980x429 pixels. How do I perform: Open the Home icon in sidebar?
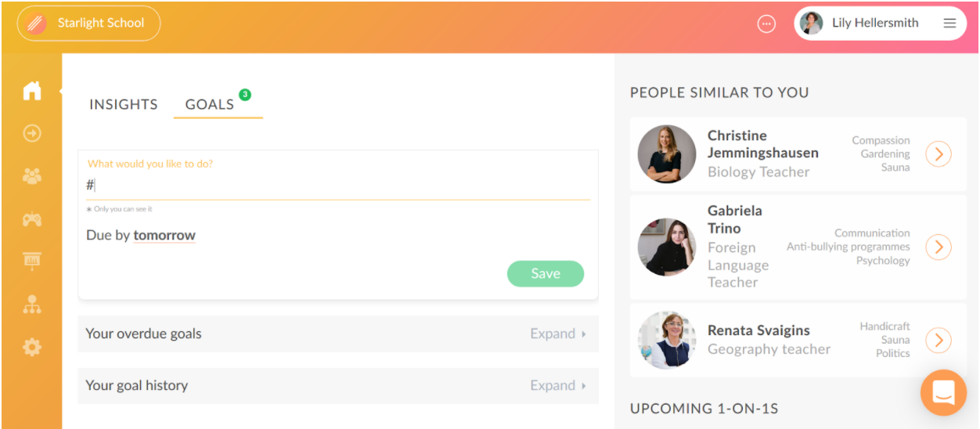pyautogui.click(x=31, y=91)
